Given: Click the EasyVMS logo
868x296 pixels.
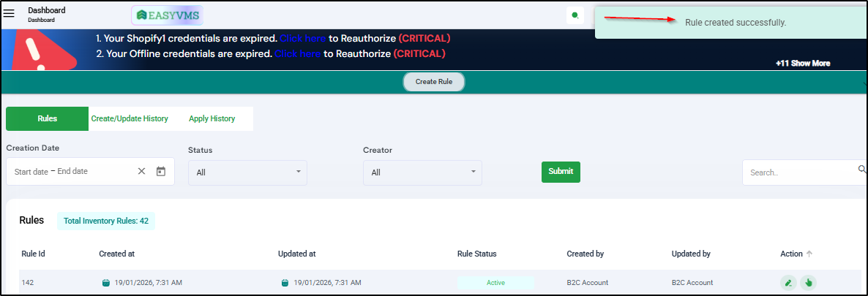Looking at the screenshot, I should (167, 15).
